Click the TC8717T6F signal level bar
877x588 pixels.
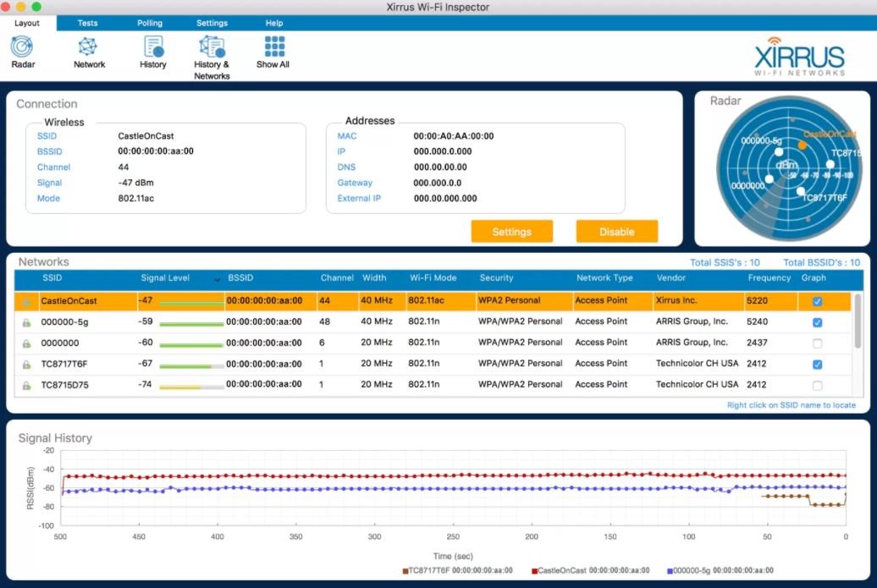(191, 366)
